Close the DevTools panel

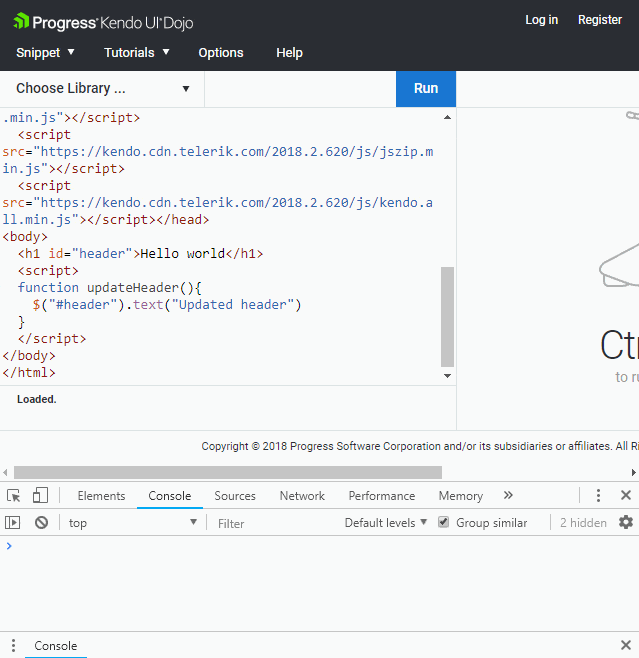coord(626,495)
